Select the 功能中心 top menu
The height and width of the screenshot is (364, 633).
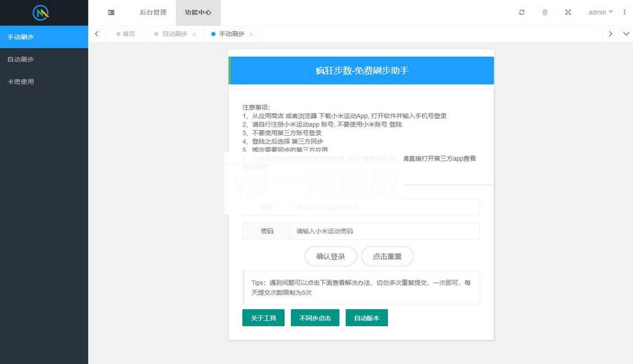[198, 13]
